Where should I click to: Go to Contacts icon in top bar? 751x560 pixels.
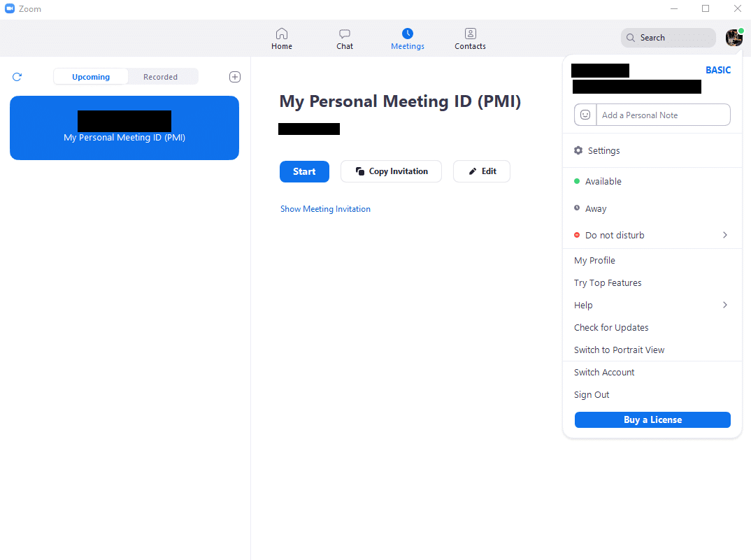[471, 34]
